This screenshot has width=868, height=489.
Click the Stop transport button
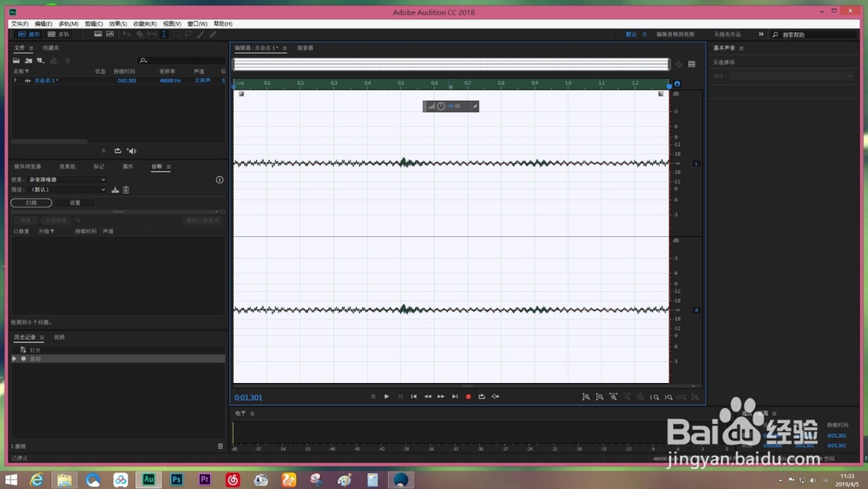[373, 397]
